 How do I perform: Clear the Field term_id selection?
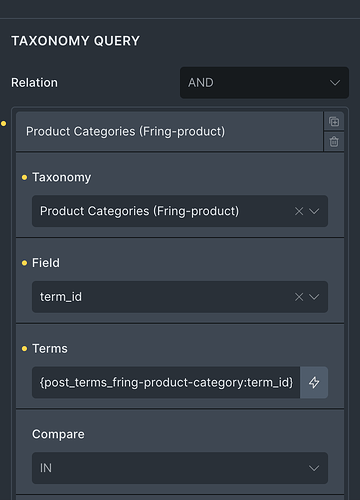[299, 297]
